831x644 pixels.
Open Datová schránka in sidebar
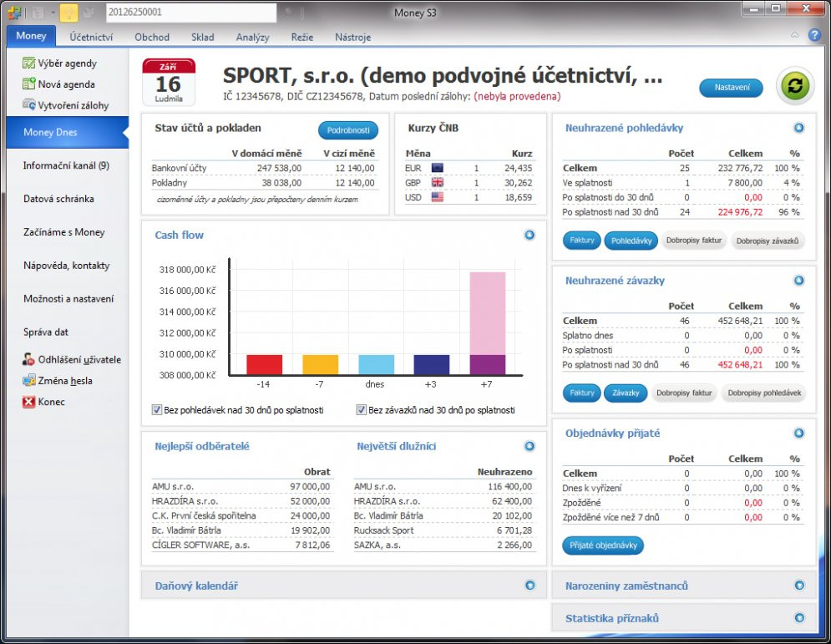pos(58,199)
